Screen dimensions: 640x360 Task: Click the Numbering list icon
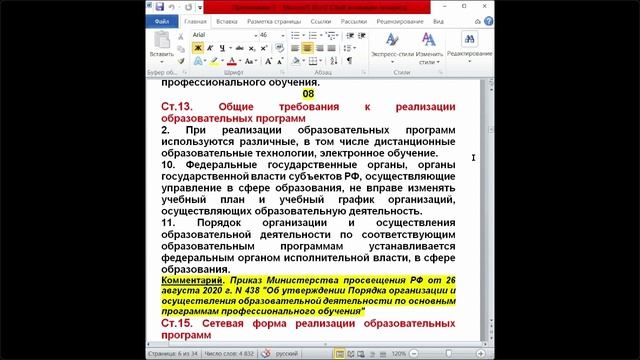[313, 36]
